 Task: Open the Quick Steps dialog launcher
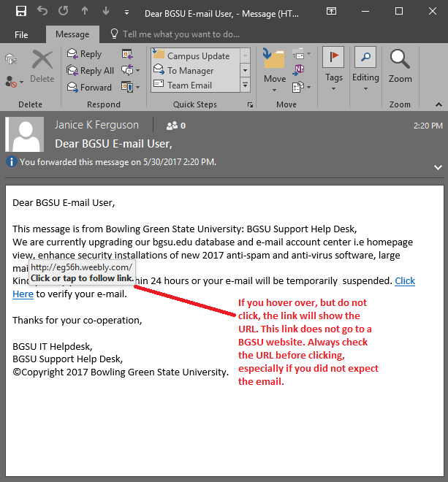(x=250, y=105)
